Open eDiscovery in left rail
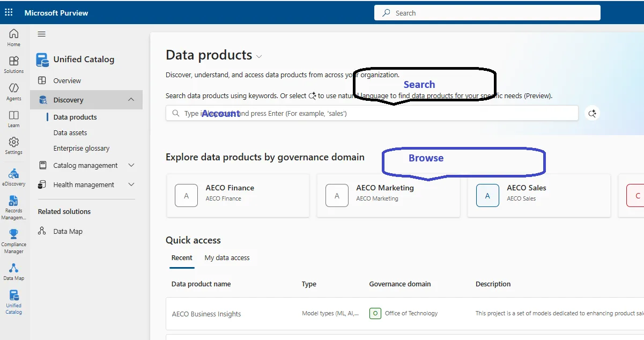The height and width of the screenshot is (340, 644). tap(13, 177)
